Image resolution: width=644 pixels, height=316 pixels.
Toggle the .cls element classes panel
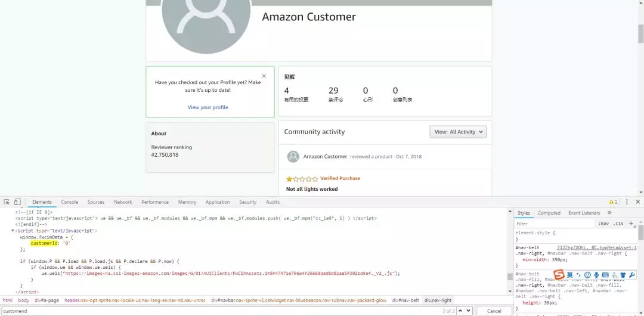click(x=618, y=224)
